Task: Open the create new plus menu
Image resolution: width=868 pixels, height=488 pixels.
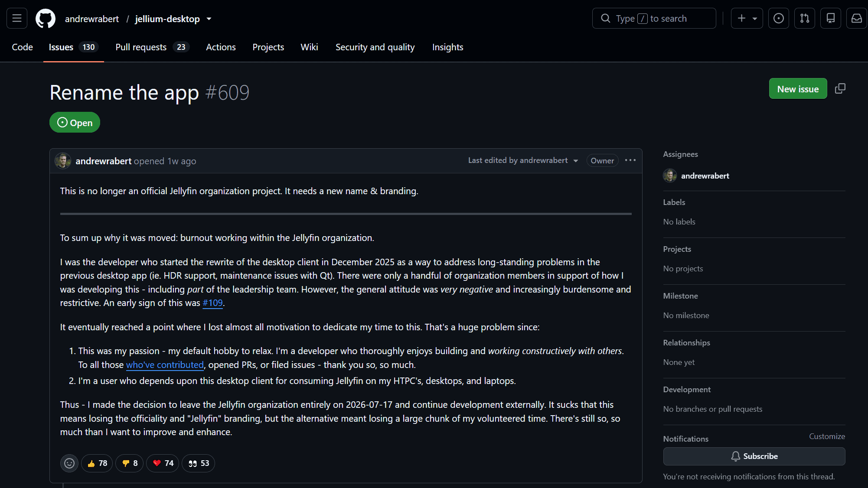Action: coord(747,18)
